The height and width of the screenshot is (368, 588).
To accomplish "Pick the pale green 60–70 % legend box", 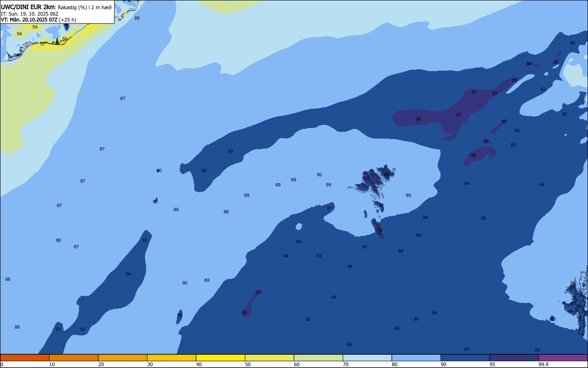I will tap(318, 357).
